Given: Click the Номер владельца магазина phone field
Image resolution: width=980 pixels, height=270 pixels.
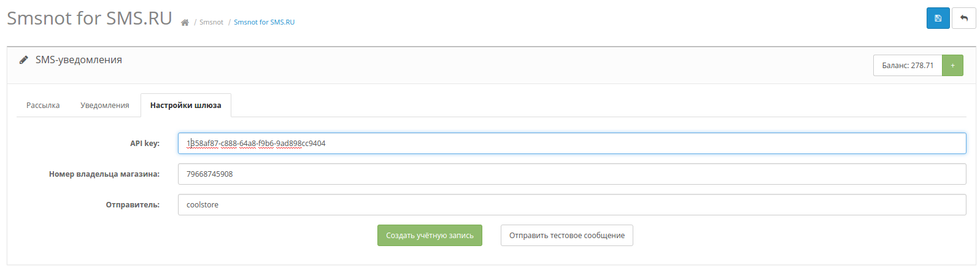Looking at the screenshot, I should (572, 174).
